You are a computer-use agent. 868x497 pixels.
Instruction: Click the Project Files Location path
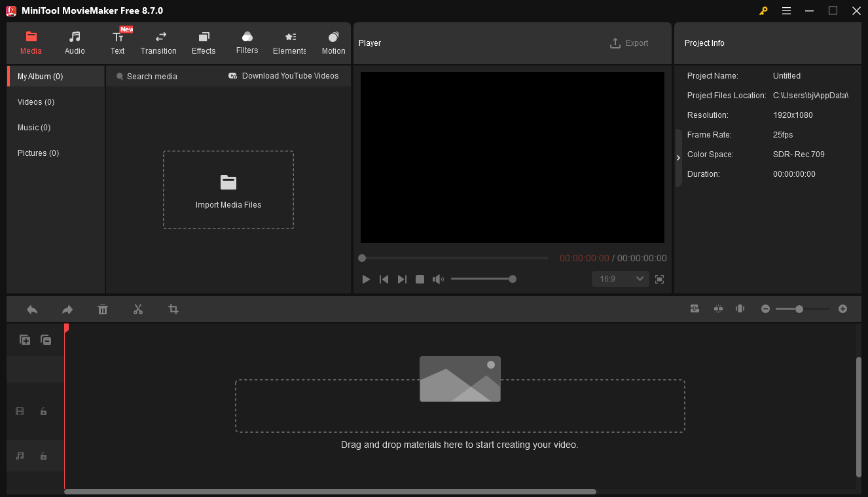click(810, 96)
